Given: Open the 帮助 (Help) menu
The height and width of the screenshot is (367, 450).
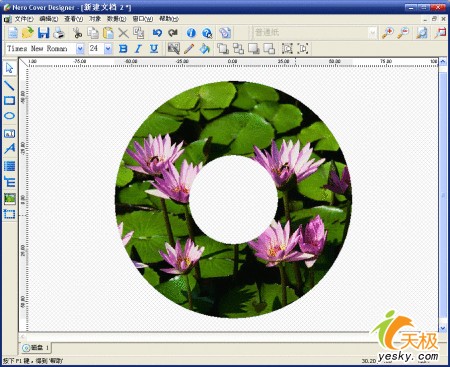Looking at the screenshot, I should 169,19.
